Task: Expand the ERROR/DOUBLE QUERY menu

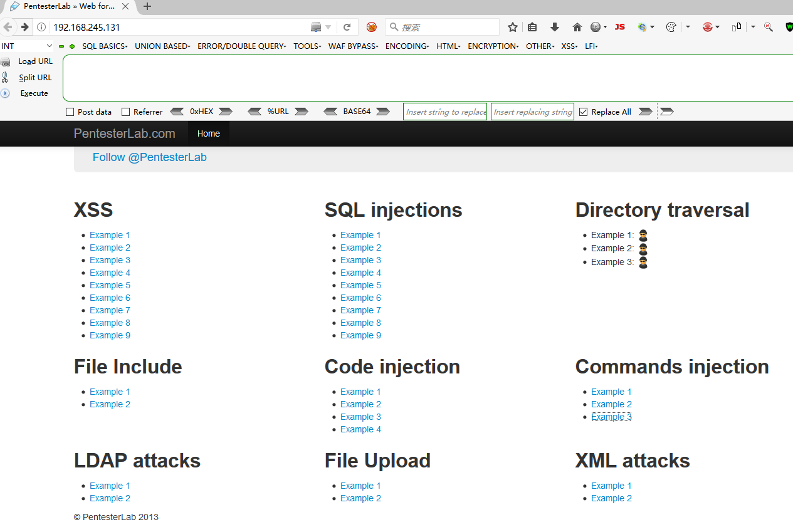Action: pyautogui.click(x=242, y=46)
